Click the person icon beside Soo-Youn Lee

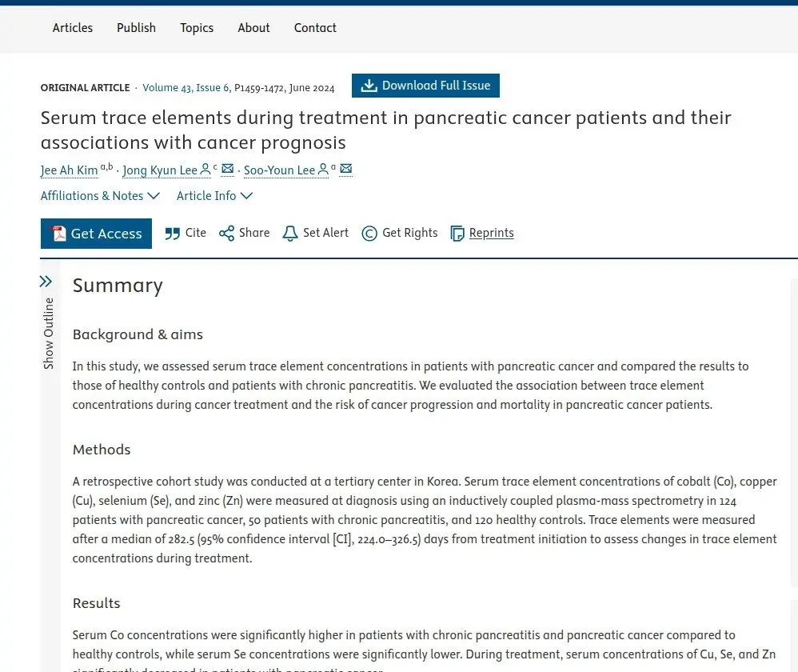pyautogui.click(x=323, y=169)
